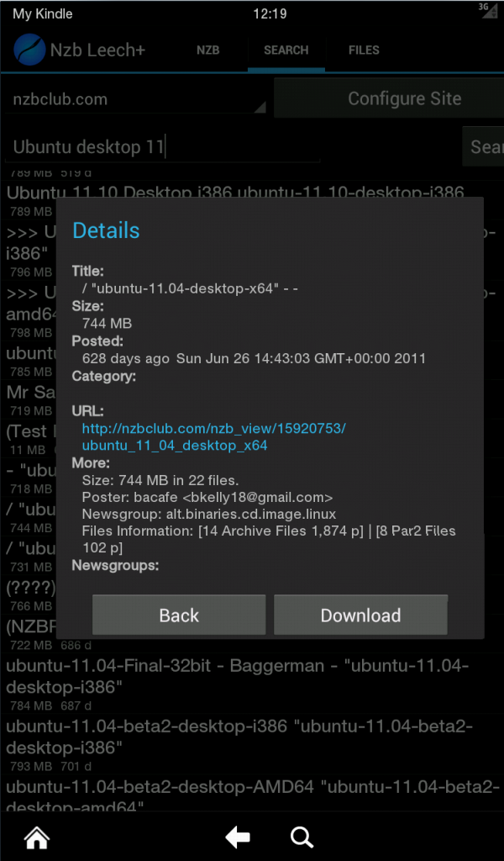
Task: Tap the magnifier search icon in bottom bar
Action: click(x=302, y=837)
